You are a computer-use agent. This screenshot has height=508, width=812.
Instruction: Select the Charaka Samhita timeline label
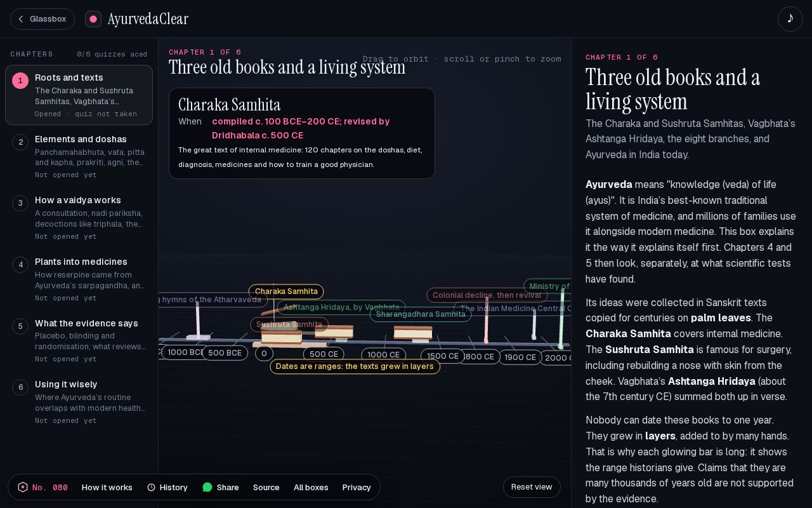coord(286,291)
